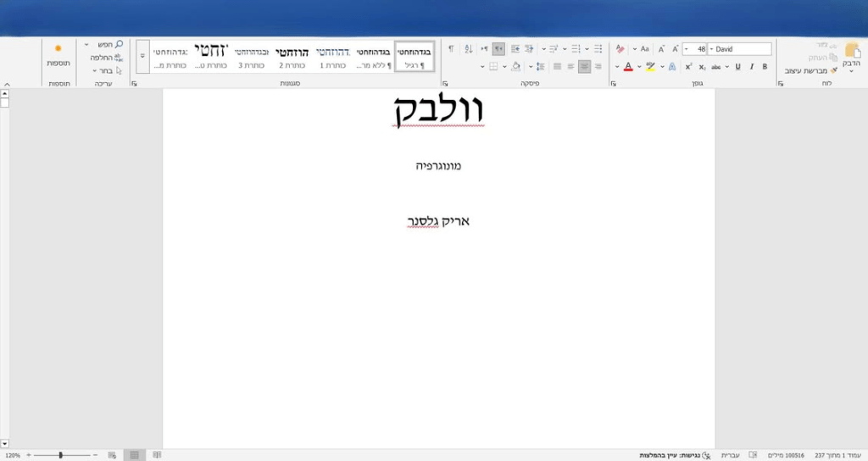Click the Replace (החלפה) button
This screenshot has width=868, height=461.
106,58
